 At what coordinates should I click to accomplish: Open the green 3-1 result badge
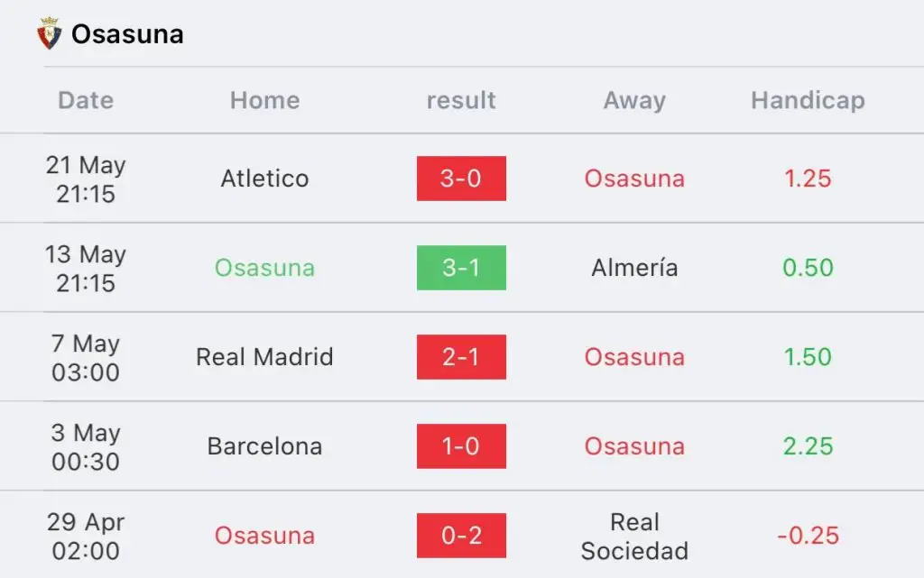point(461,268)
